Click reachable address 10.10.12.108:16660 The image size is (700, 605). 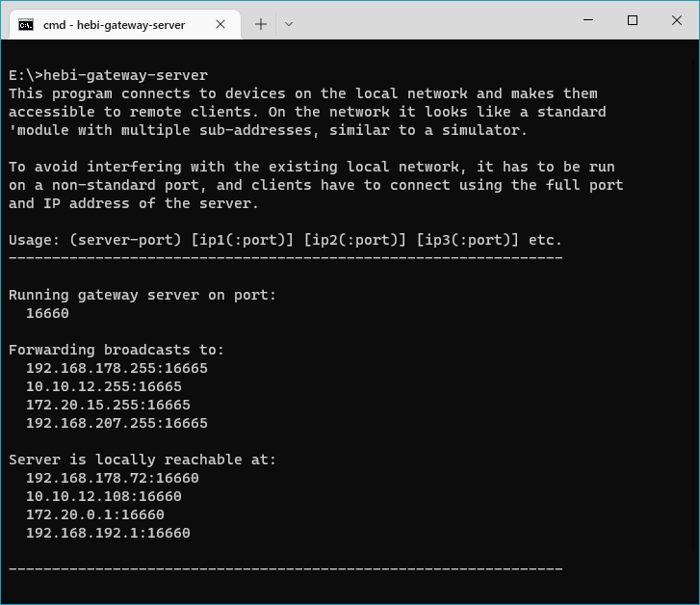(x=103, y=496)
